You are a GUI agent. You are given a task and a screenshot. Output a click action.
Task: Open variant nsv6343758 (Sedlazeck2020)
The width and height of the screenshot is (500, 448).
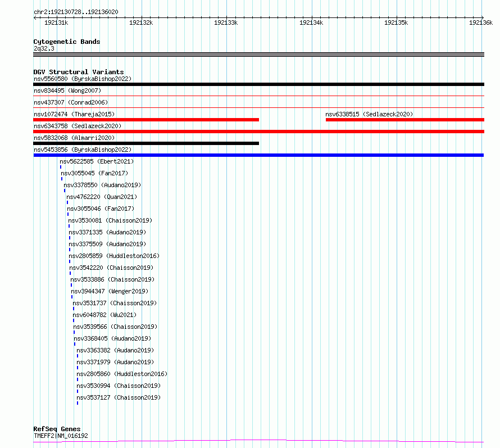click(x=78, y=126)
